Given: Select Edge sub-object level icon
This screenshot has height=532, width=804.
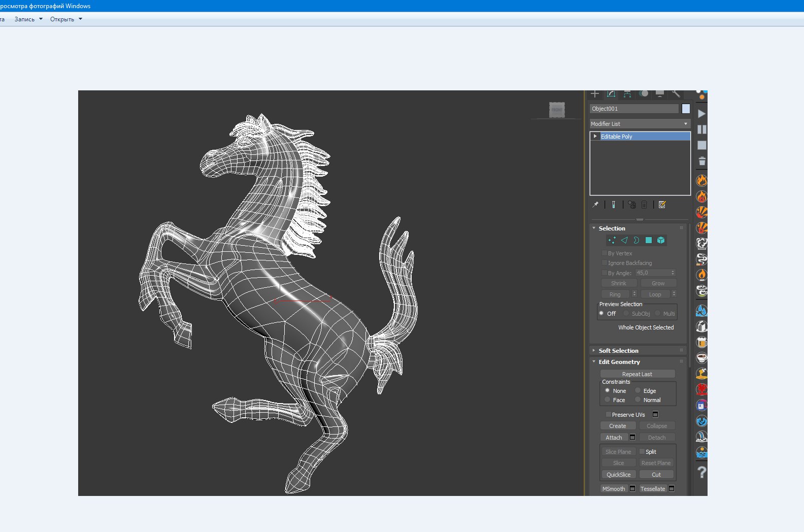Looking at the screenshot, I should (x=624, y=240).
